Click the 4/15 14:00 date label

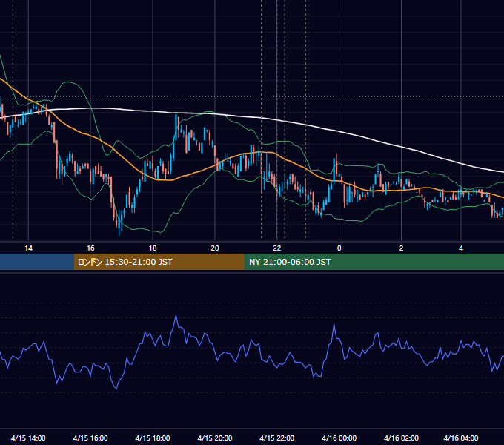[28, 438]
